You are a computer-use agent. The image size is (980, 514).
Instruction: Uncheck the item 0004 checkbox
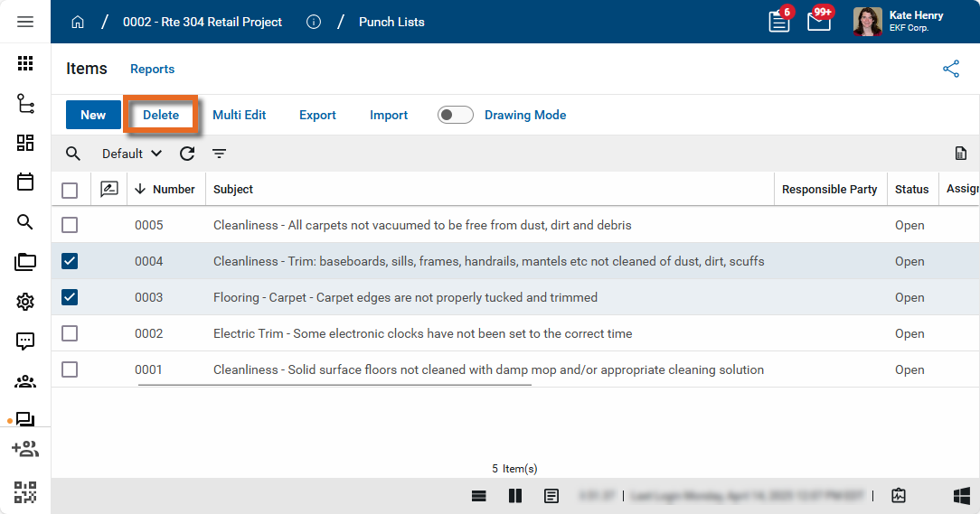point(70,261)
